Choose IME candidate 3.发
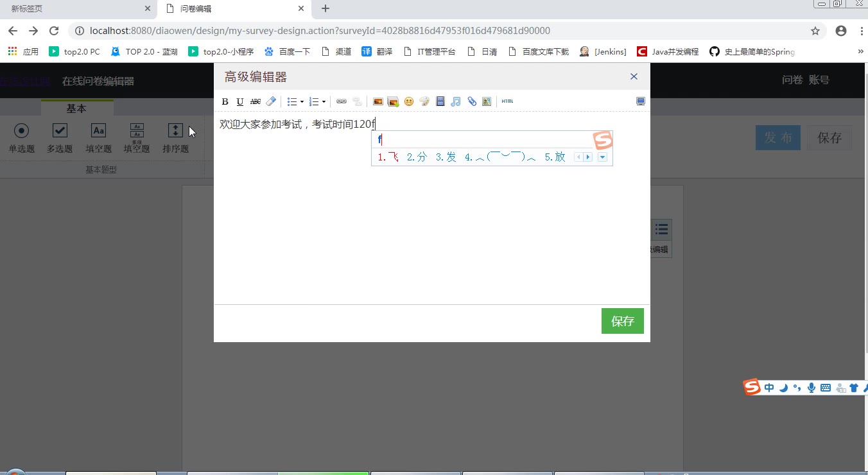This screenshot has width=868, height=475. tap(446, 157)
